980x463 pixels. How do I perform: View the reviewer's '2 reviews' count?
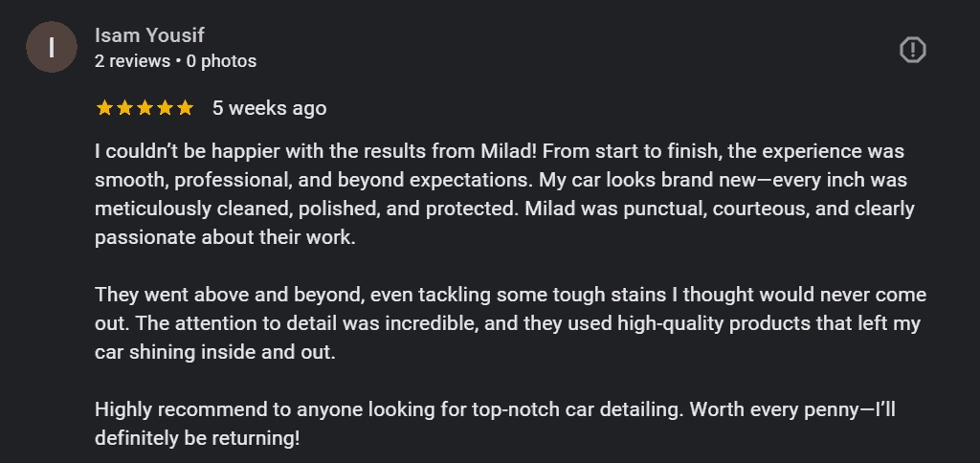[x=132, y=61]
